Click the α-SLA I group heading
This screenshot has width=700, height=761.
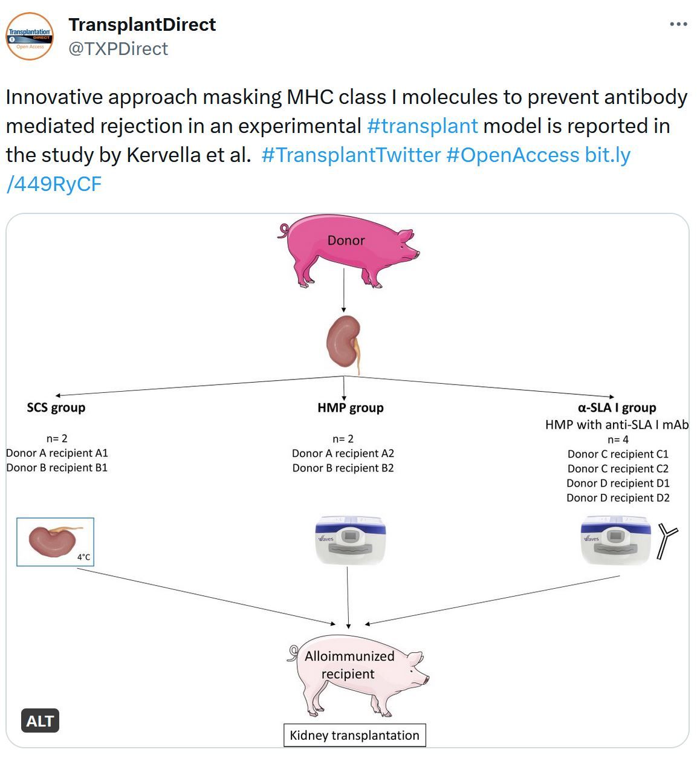click(x=617, y=407)
